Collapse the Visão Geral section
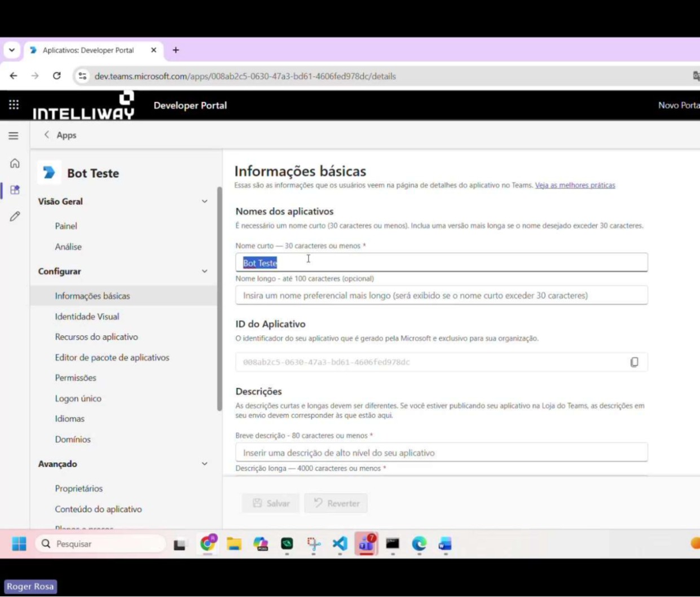Viewport: 700px width, 597px height. point(204,201)
